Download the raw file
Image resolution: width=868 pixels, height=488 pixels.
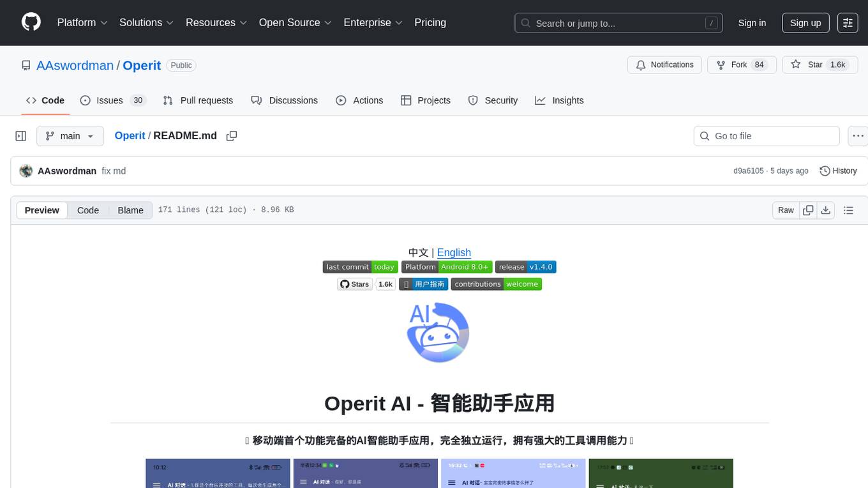tap(826, 210)
